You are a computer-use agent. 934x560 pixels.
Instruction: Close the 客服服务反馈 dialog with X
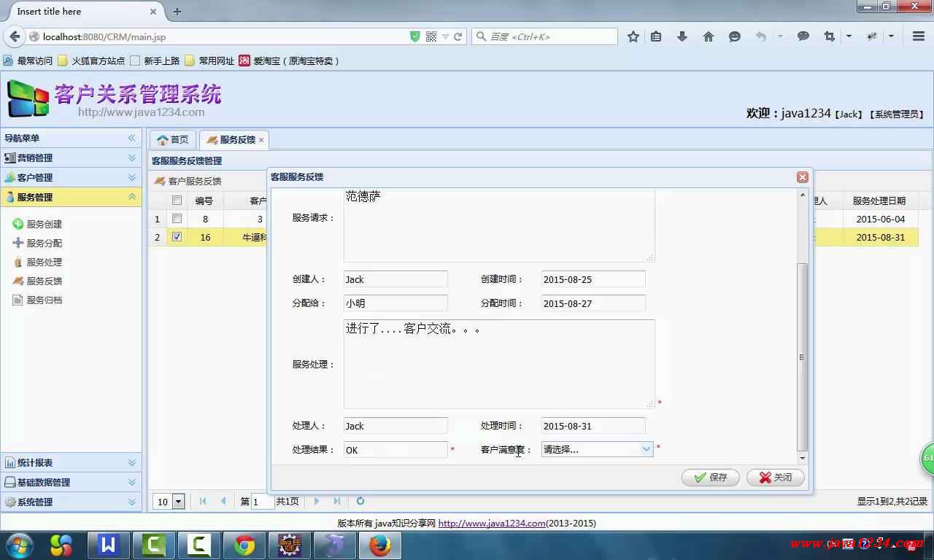pyautogui.click(x=803, y=177)
